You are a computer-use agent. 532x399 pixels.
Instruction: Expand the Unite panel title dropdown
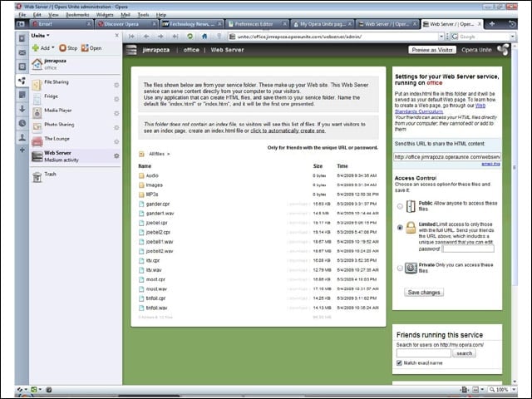pos(41,36)
